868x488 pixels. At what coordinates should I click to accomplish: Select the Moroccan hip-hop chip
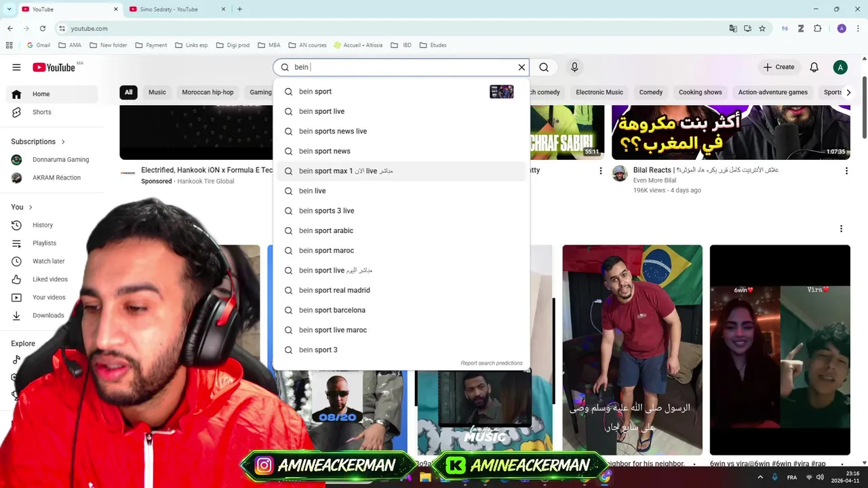click(x=208, y=92)
